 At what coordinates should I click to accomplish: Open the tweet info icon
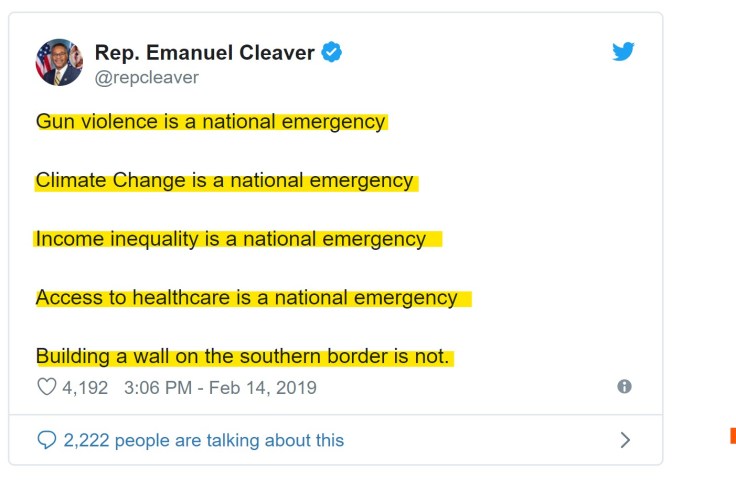624,386
